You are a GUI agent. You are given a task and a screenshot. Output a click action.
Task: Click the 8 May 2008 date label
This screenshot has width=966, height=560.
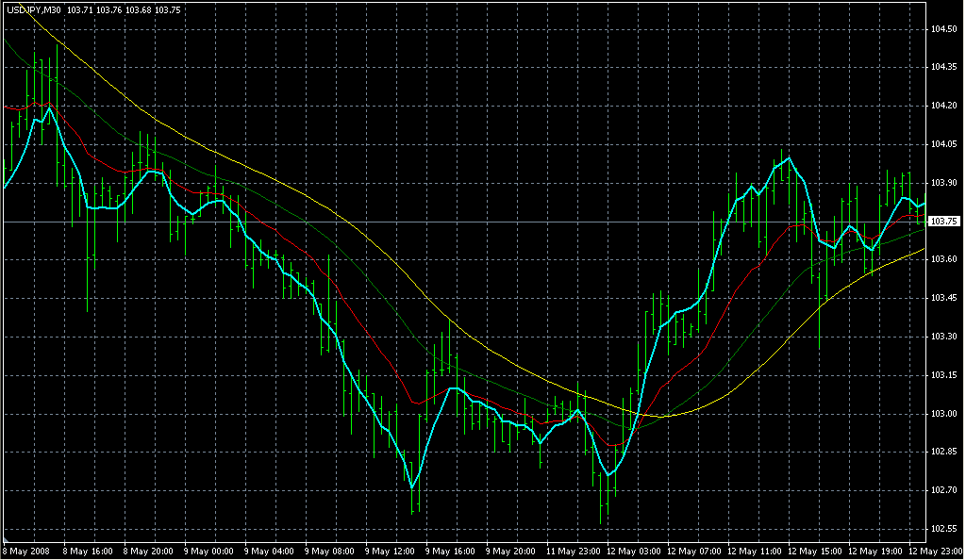click(x=27, y=551)
